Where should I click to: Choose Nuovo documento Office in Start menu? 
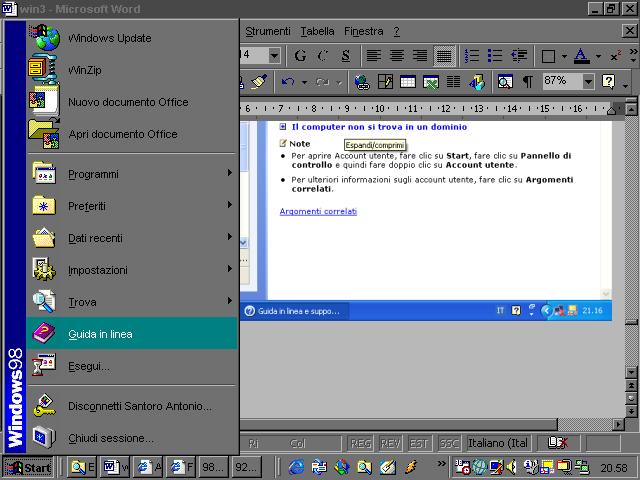point(132,102)
